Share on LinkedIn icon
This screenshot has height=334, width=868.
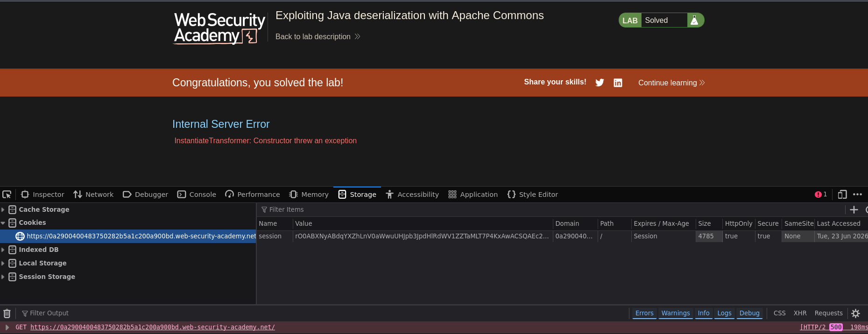618,83
